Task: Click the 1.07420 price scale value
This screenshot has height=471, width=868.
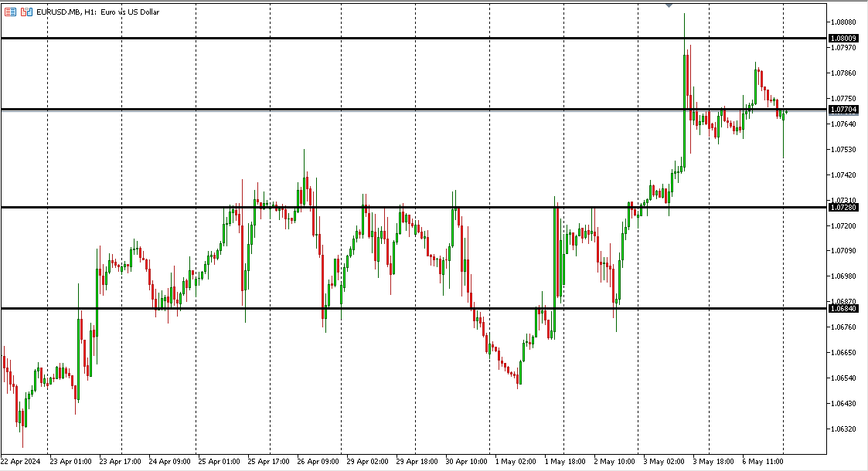Action: pyautogui.click(x=843, y=175)
